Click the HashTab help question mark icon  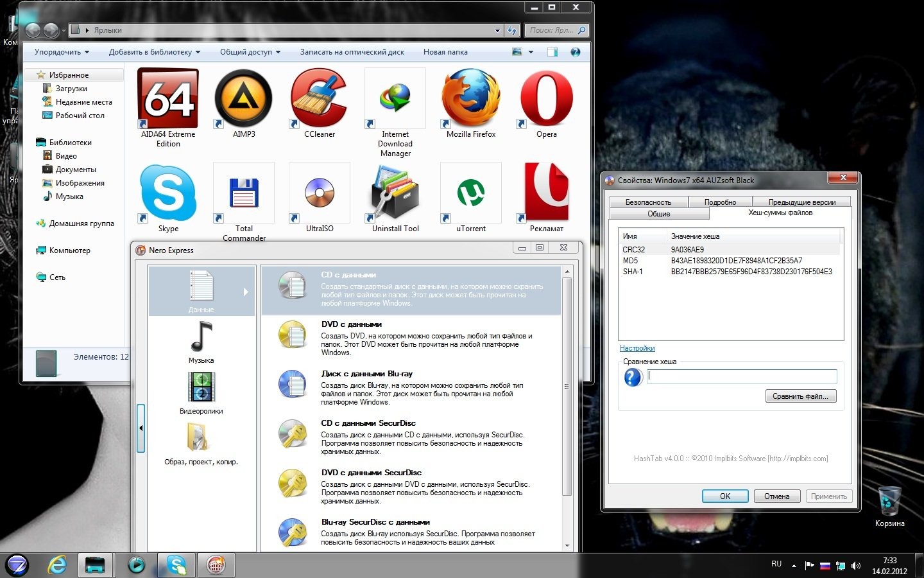633,377
